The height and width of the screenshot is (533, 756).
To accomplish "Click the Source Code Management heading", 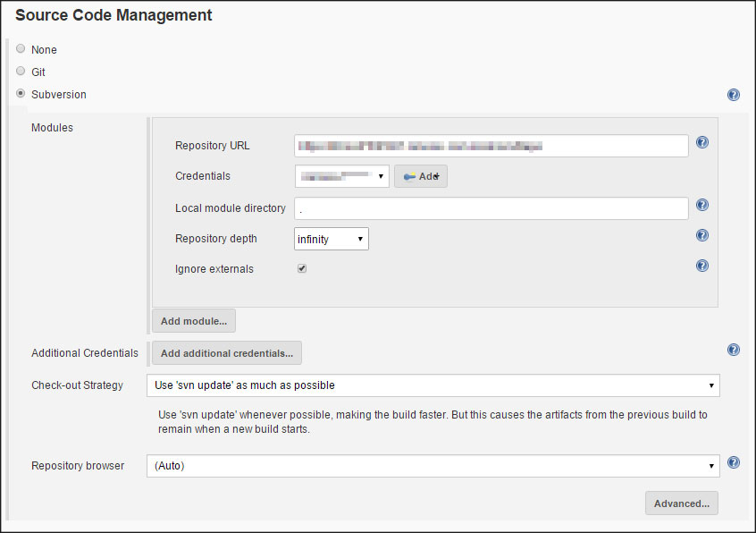I will pos(113,15).
